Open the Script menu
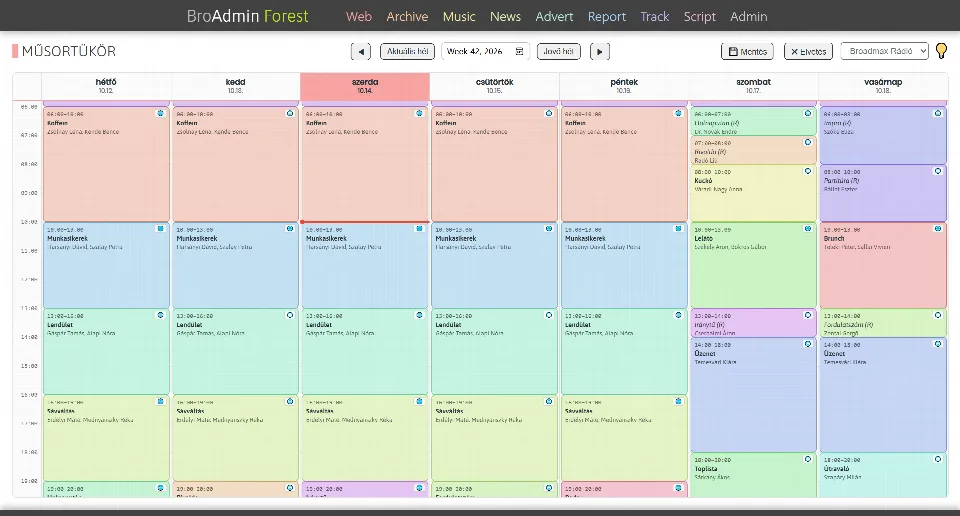 click(x=700, y=17)
